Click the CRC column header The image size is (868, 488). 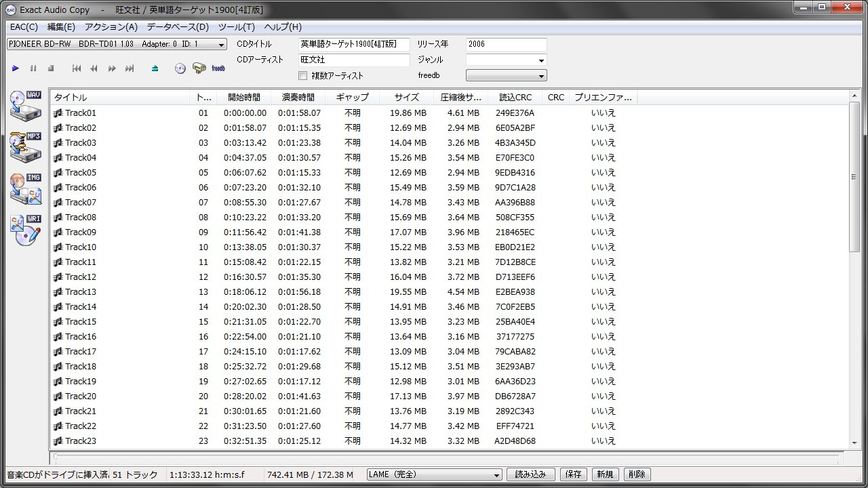pos(556,98)
